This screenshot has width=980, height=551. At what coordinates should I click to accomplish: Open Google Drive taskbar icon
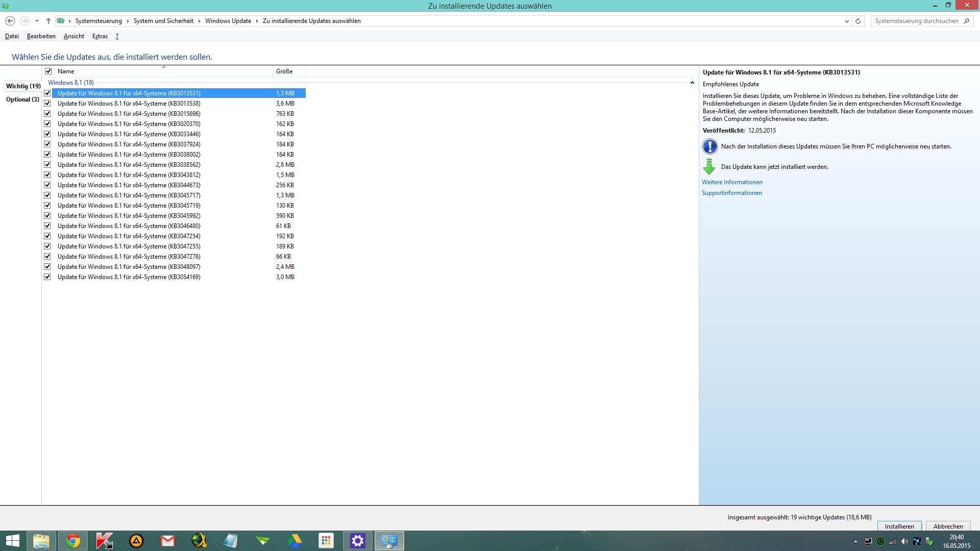click(295, 541)
